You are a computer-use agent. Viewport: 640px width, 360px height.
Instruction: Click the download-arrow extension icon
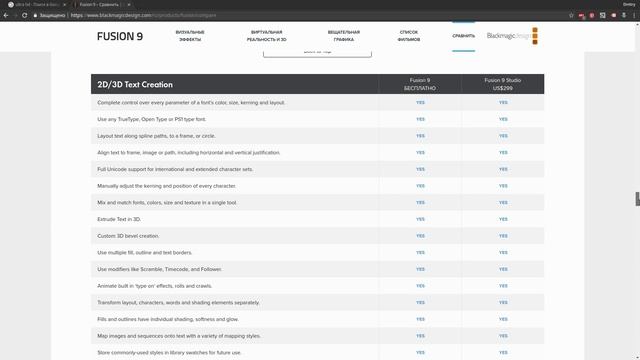tap(624, 15)
